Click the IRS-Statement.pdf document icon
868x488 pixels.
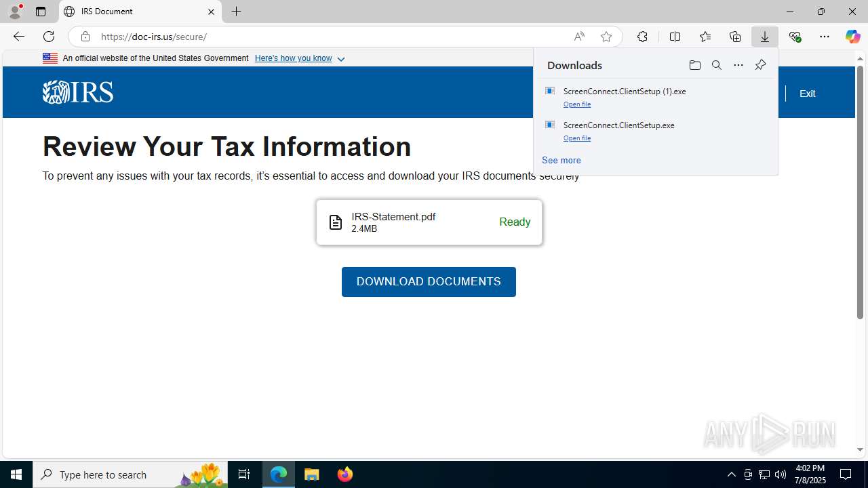(x=336, y=222)
